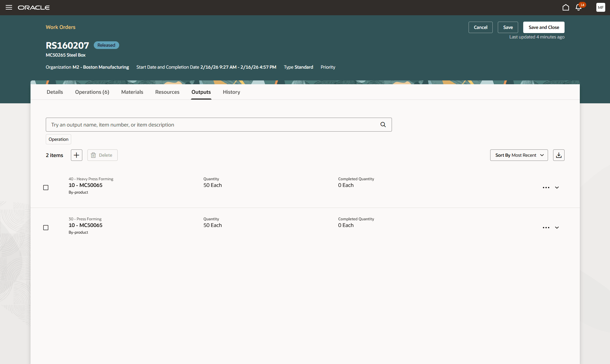Click the Delete button
This screenshot has width=610, height=364.
click(102, 155)
